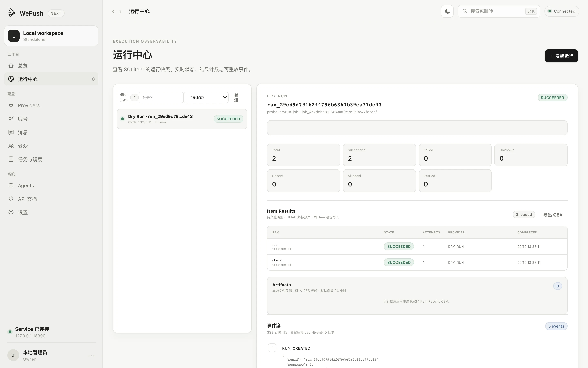Toggle dark mode with moon icon

point(447,11)
